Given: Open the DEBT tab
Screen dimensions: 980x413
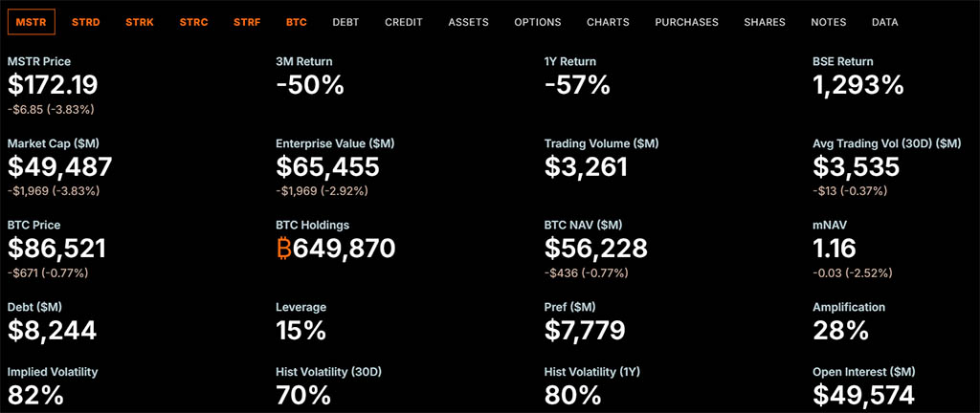Looking at the screenshot, I should (x=345, y=21).
